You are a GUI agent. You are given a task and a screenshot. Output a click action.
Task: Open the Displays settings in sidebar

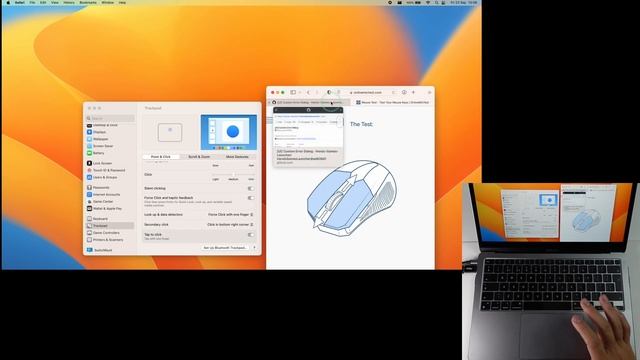pyautogui.click(x=99, y=132)
